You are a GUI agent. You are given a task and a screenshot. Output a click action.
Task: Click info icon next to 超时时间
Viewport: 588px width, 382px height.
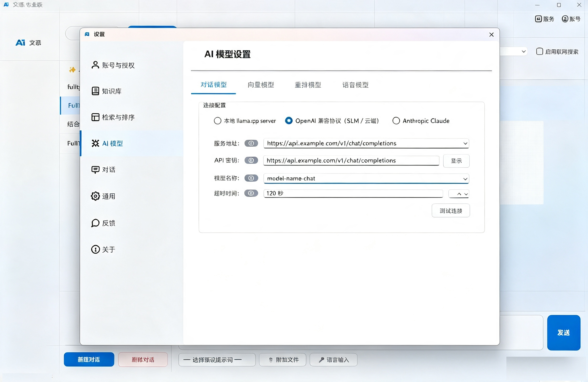[251, 193]
